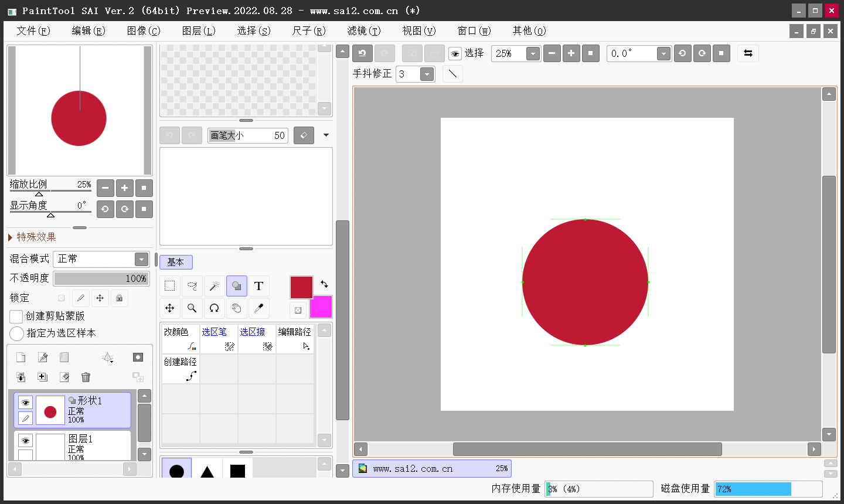This screenshot has width=844, height=504.
Task: Select the 基本 tool group button
Action: 176,262
